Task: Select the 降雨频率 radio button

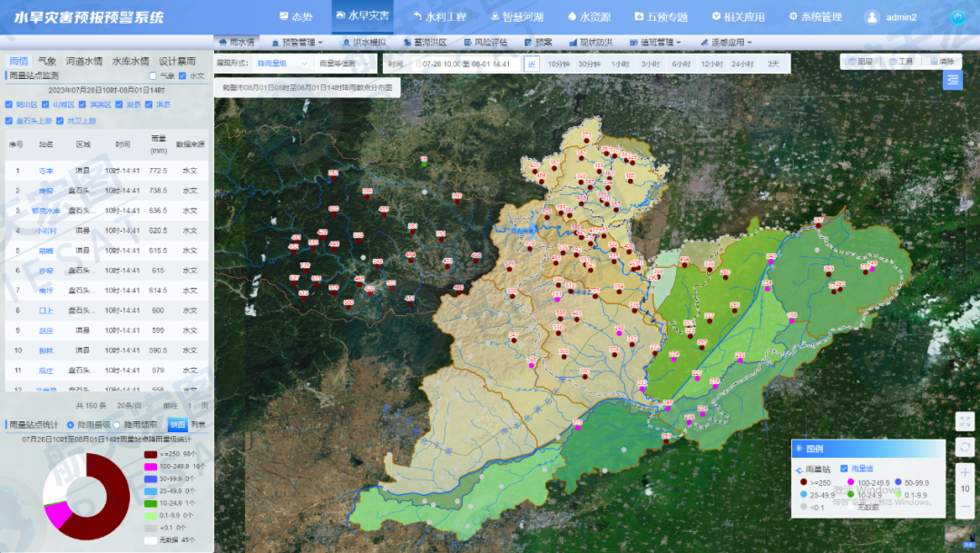Action: pos(119,425)
